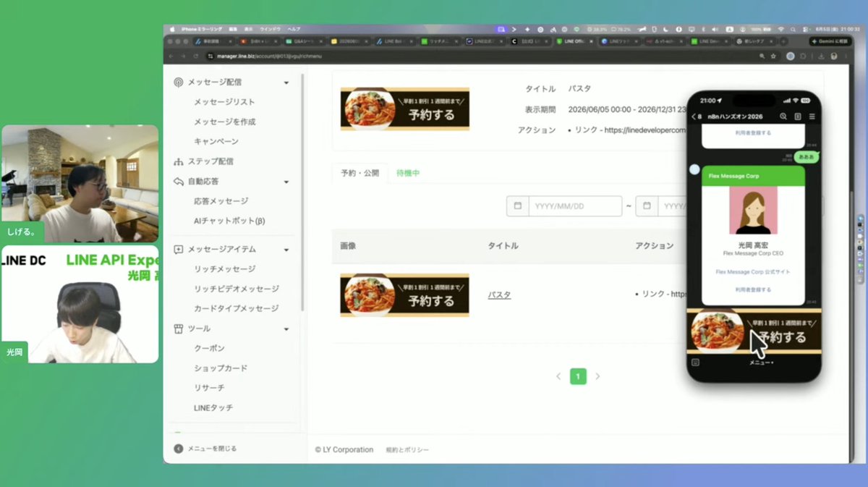This screenshot has width=868, height=487.
Task: Open the ヘルプ menu in macOS menu bar
Action: 294,29
